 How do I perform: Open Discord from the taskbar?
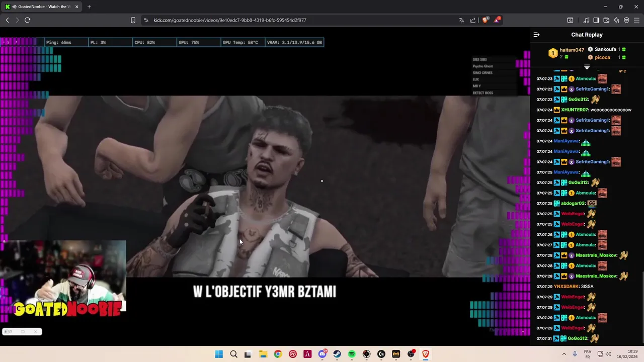[323, 354]
